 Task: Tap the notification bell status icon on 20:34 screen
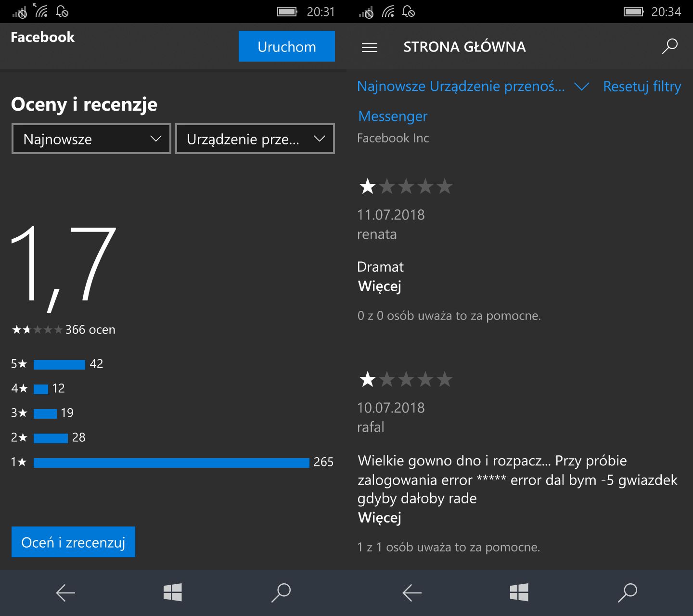409,11
